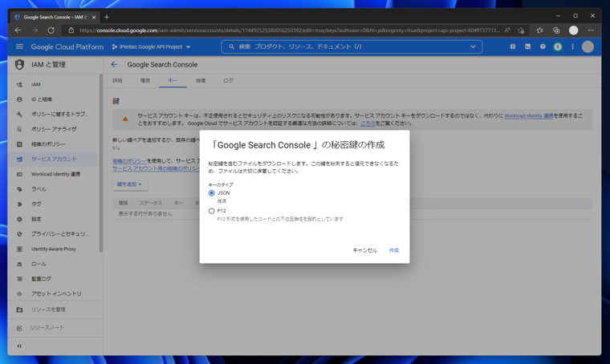Switch to the 指標 tab
The width and height of the screenshot is (610, 364).
click(x=201, y=80)
